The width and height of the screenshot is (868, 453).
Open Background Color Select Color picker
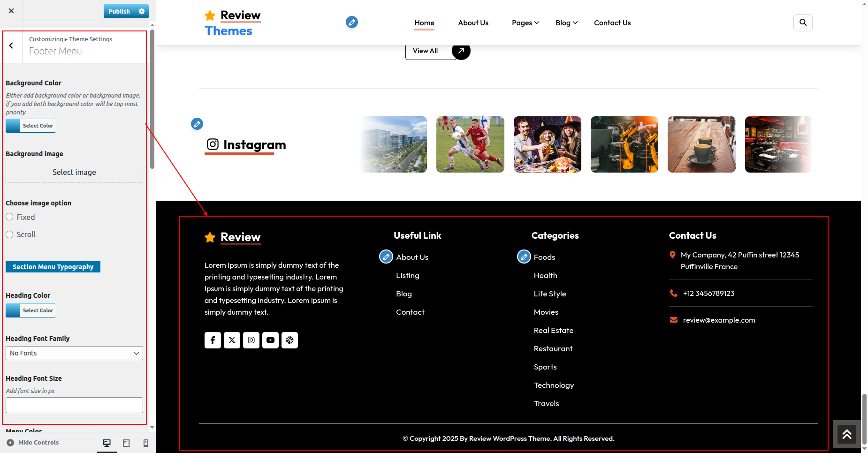[31, 126]
